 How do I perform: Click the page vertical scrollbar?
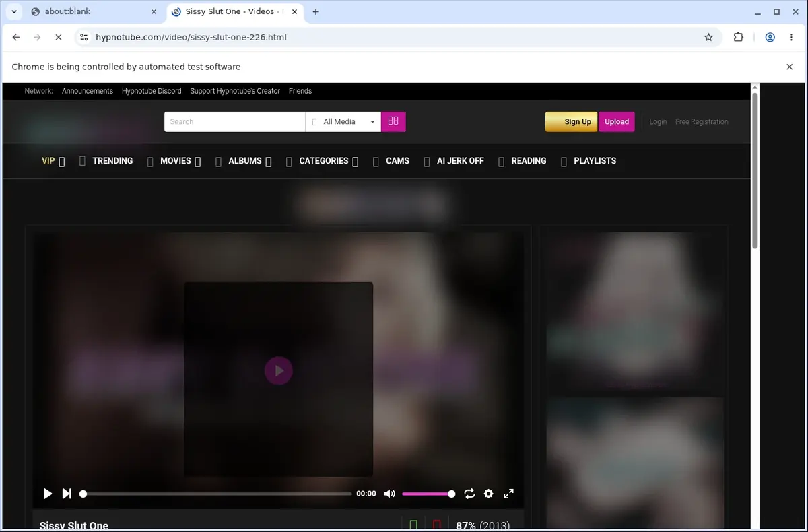pos(755,172)
